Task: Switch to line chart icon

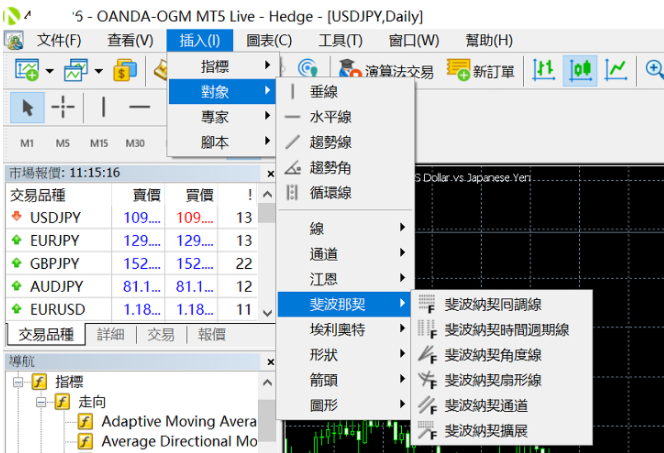Action: (616, 69)
